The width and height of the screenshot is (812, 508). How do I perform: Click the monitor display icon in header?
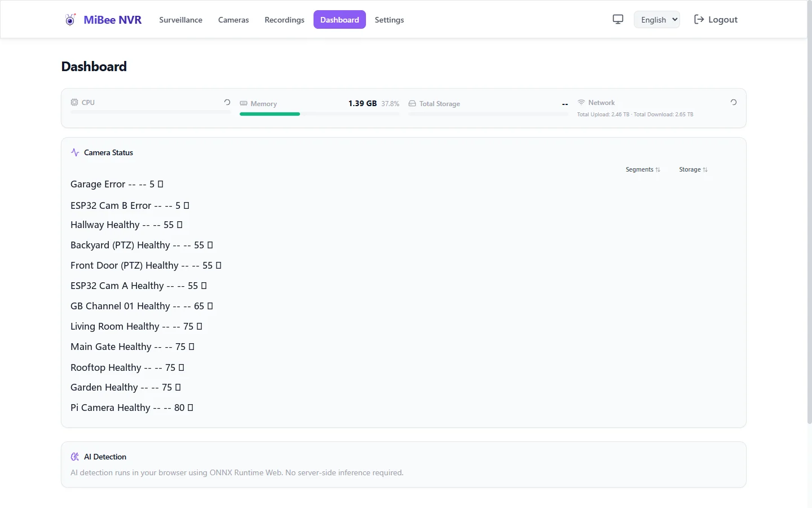[618, 19]
